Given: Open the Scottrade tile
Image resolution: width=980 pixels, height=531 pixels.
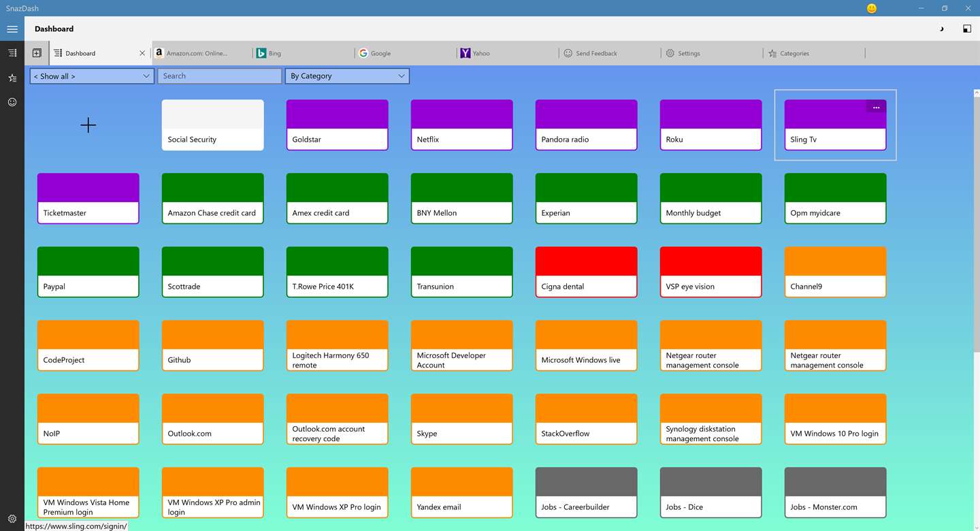Looking at the screenshot, I should 213,272.
